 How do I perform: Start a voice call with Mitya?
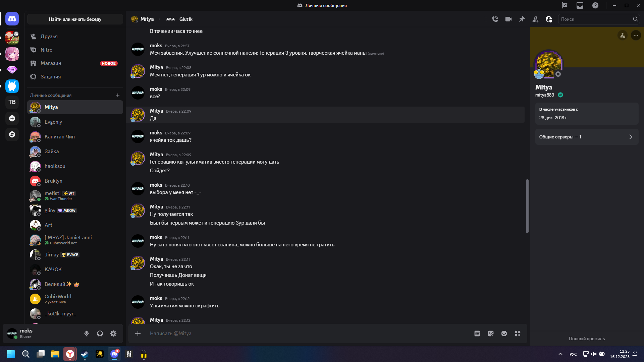pos(495,19)
